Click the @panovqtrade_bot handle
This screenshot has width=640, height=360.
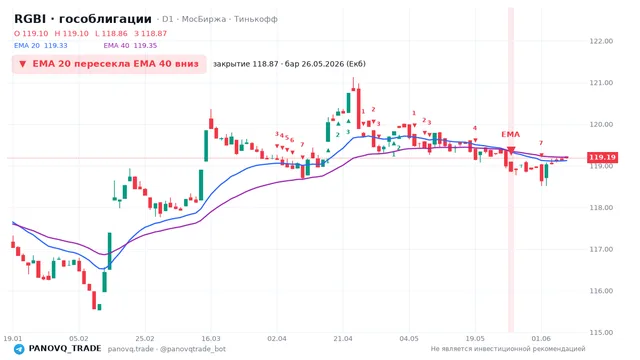click(x=193, y=349)
